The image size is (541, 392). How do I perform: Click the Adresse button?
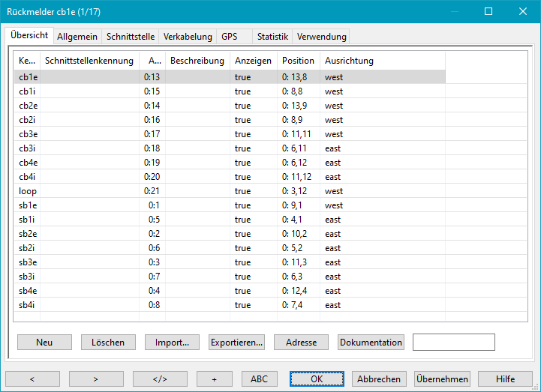301,342
